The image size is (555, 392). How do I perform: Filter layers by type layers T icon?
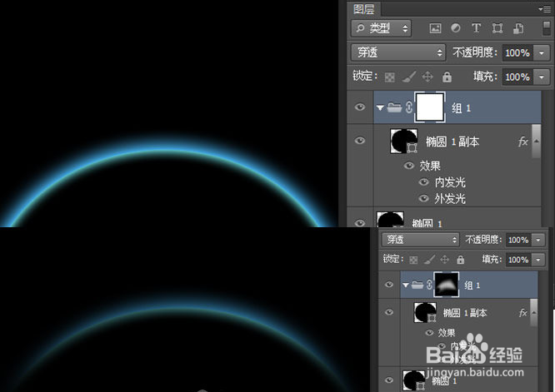(x=476, y=28)
